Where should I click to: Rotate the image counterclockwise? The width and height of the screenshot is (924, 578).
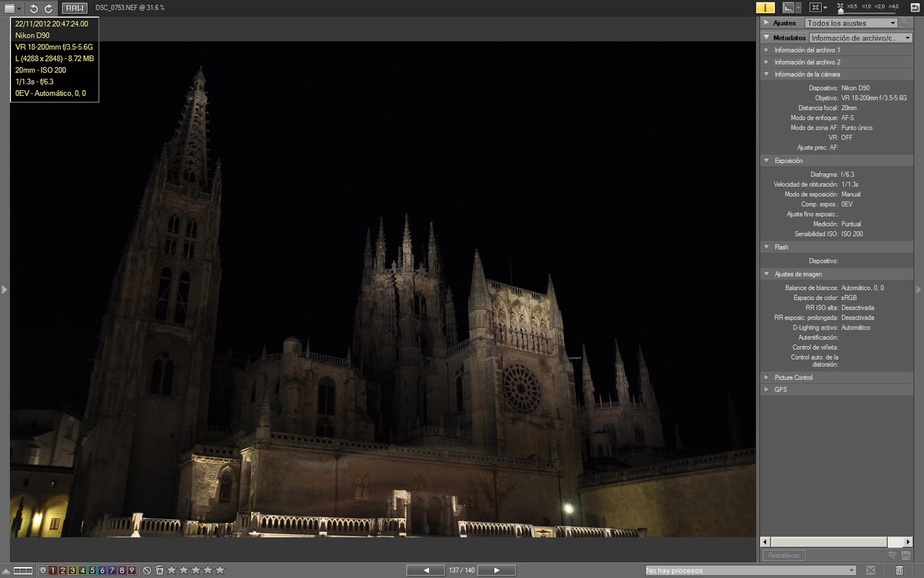click(x=34, y=8)
